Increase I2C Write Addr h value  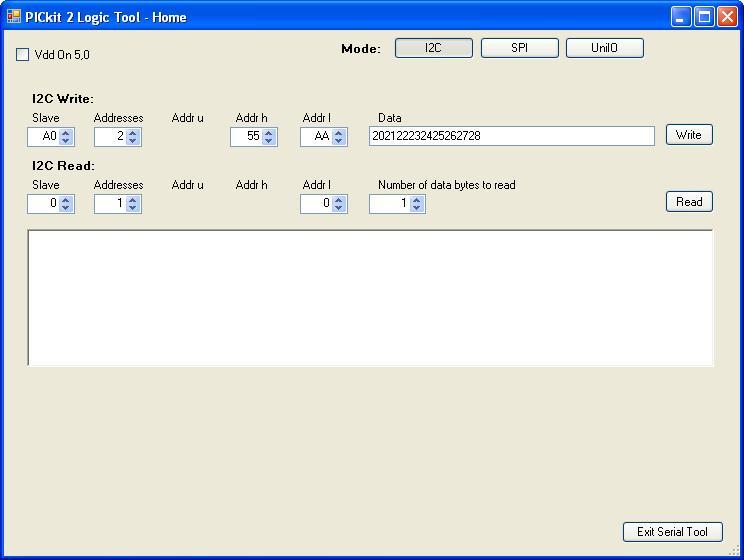click(x=269, y=133)
